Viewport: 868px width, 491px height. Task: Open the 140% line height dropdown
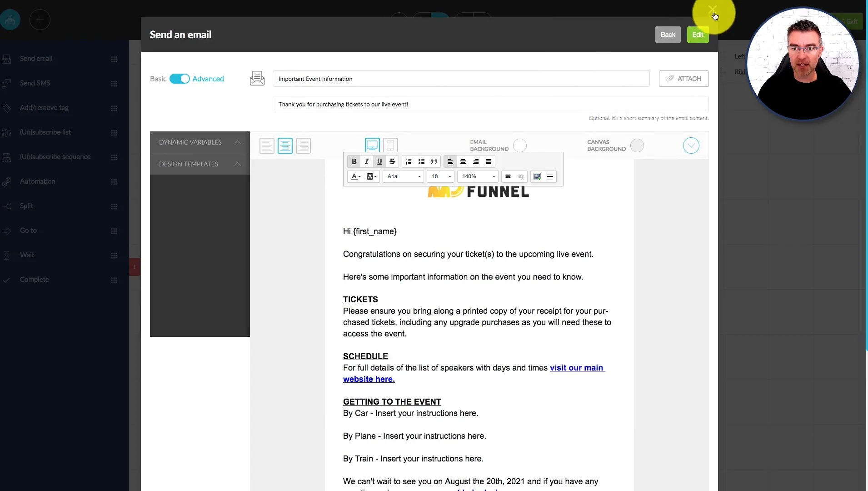pyautogui.click(x=477, y=176)
